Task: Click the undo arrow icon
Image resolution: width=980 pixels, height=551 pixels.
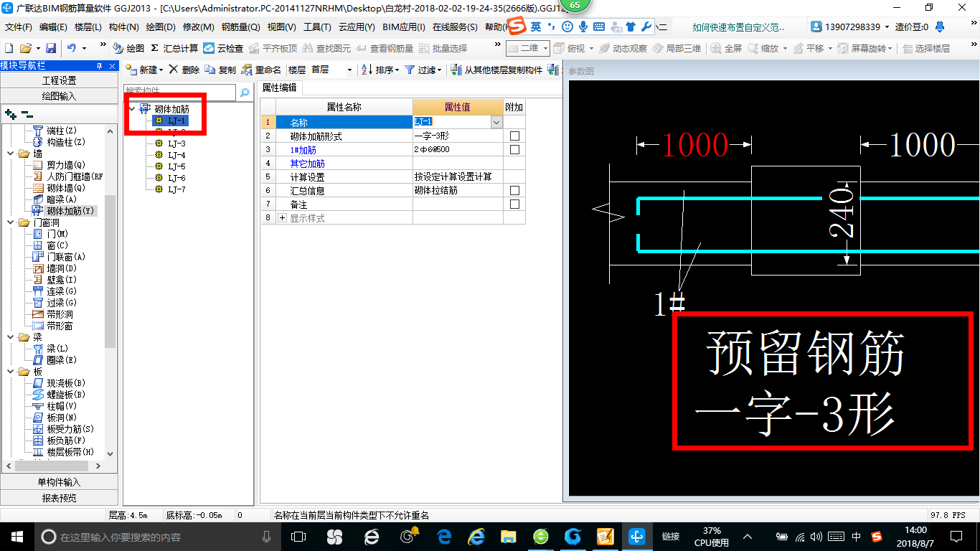Action: [72, 48]
